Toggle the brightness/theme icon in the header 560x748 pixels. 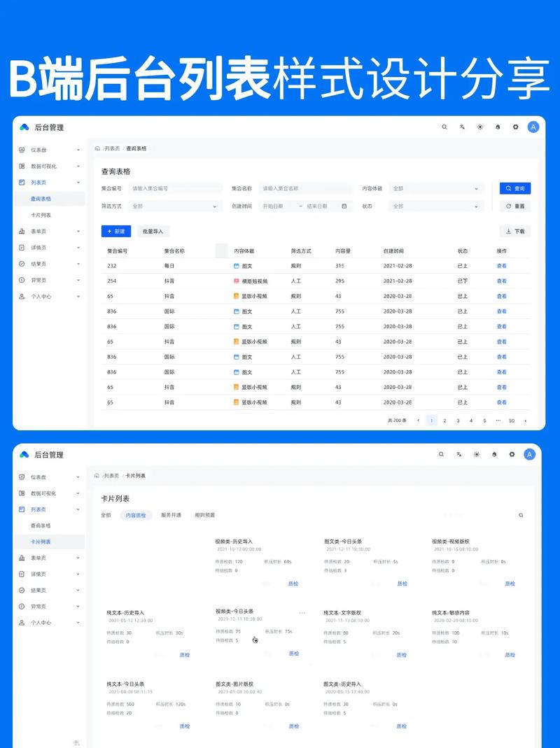pyautogui.click(x=479, y=127)
